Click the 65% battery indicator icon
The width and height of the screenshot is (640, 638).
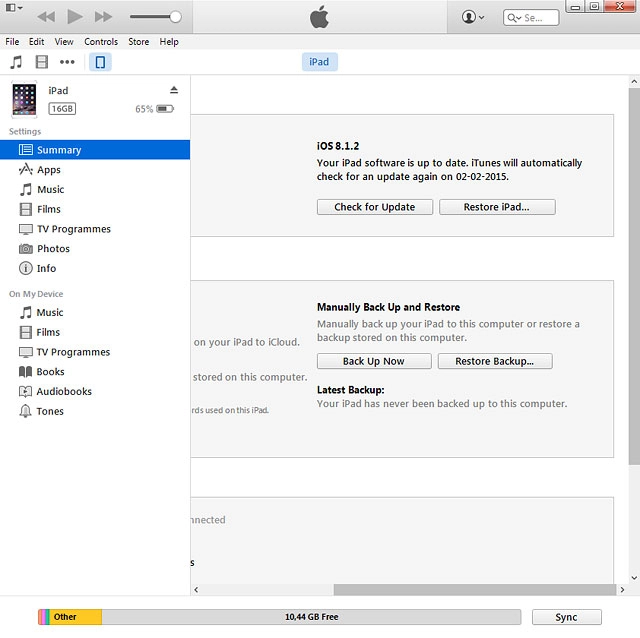(165, 109)
